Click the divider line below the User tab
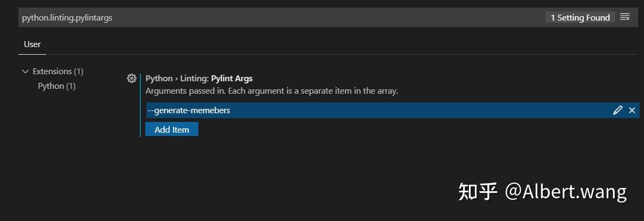 (x=325, y=54)
